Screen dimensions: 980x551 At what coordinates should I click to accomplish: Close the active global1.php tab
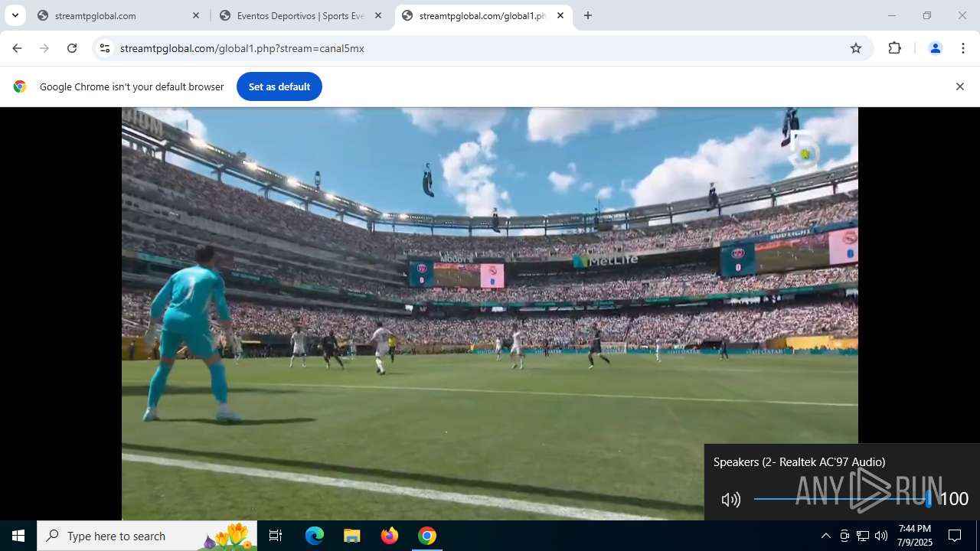click(560, 15)
